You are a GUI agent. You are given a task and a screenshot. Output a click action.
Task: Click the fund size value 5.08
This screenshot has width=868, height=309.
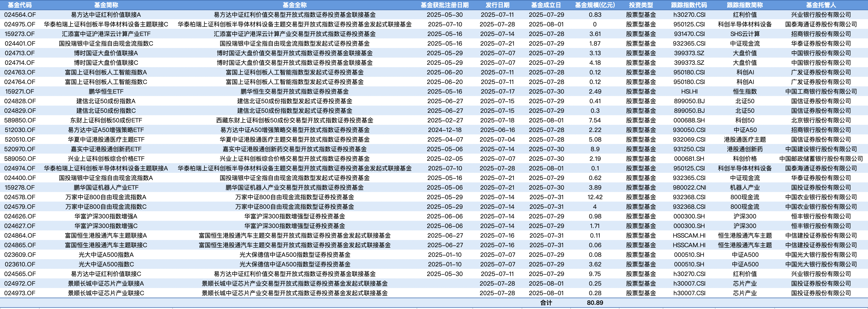(x=595, y=139)
